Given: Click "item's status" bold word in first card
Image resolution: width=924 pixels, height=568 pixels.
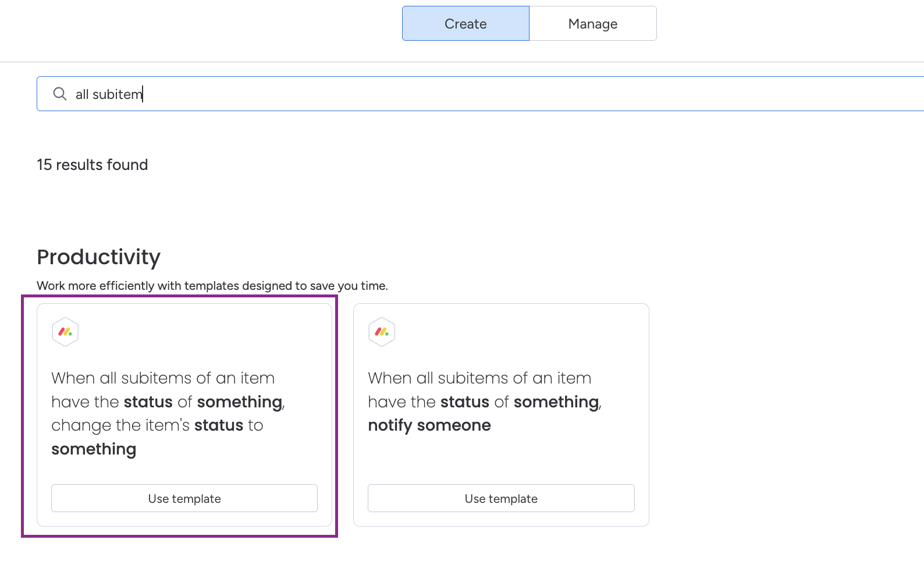Looking at the screenshot, I should 219,425.
